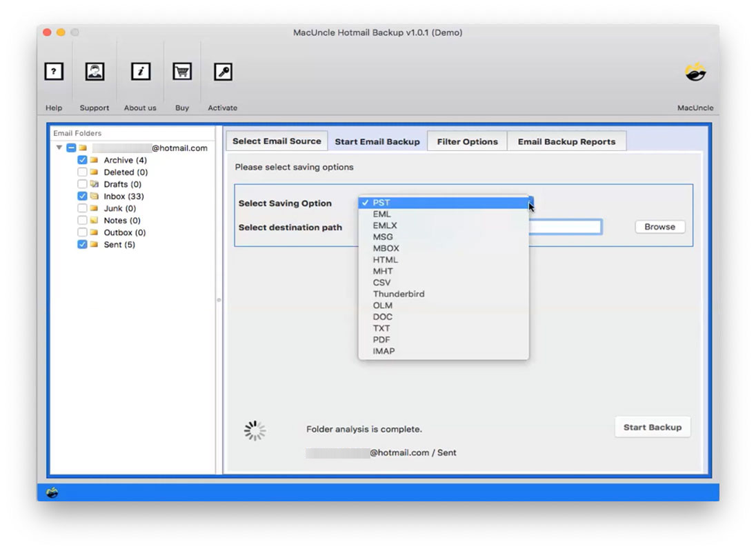This screenshot has width=756, height=551.
Task: Open the Activate license screen
Action: click(x=222, y=71)
